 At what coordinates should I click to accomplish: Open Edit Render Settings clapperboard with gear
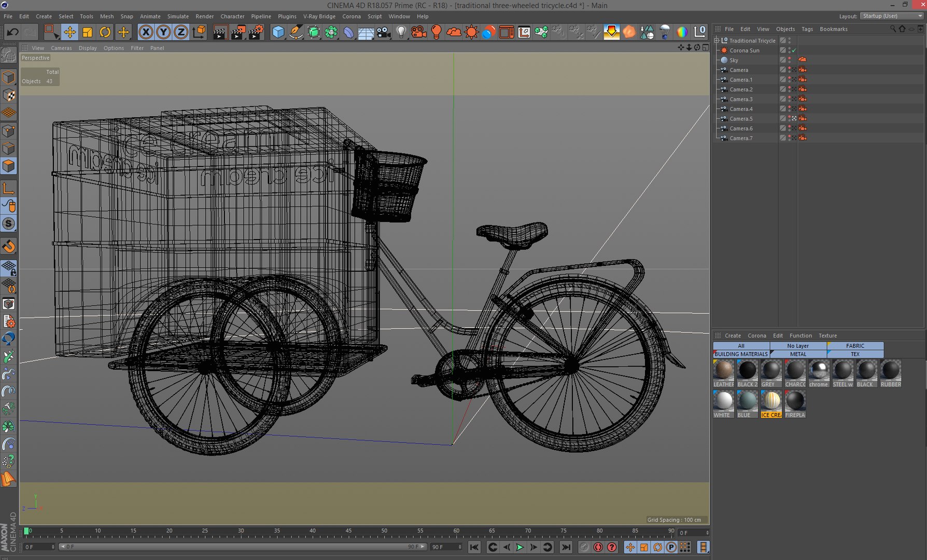pos(256,32)
